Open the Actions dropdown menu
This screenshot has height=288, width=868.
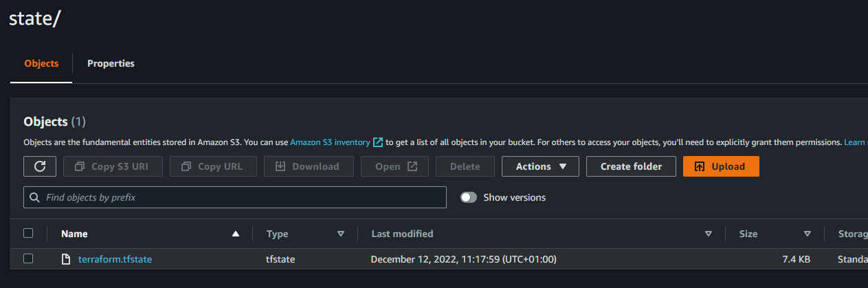540,166
